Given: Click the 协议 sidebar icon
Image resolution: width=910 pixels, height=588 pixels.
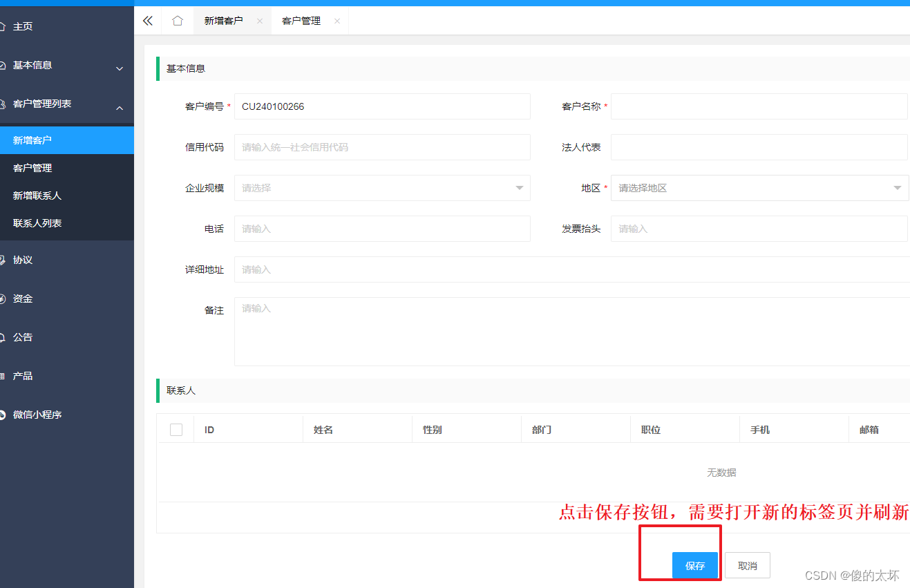Looking at the screenshot, I should (x=3, y=260).
